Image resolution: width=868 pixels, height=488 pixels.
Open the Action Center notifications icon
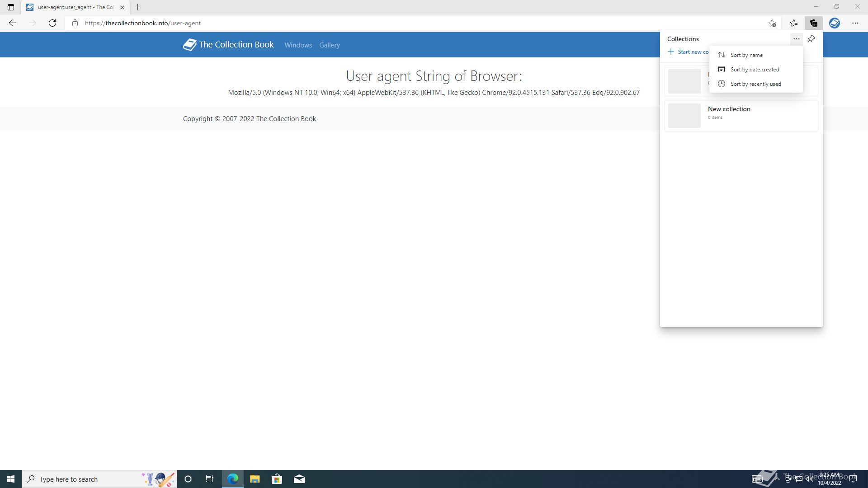[853, 479]
